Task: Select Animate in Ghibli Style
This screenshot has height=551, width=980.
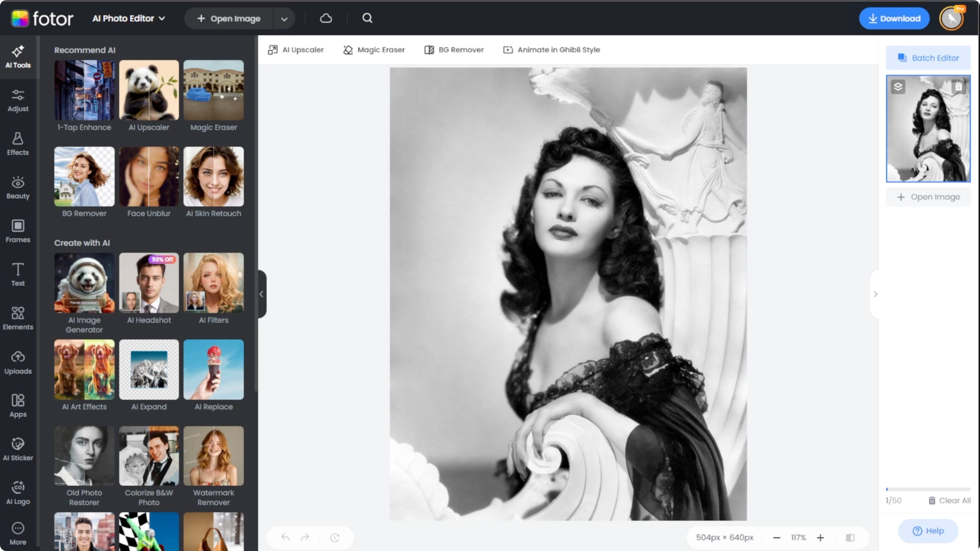Action: click(x=551, y=50)
